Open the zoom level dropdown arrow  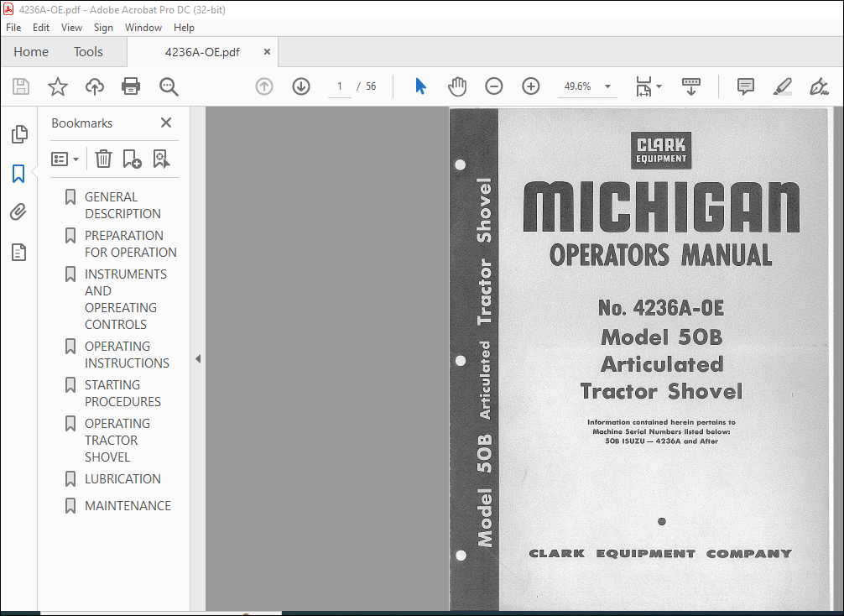pos(607,86)
